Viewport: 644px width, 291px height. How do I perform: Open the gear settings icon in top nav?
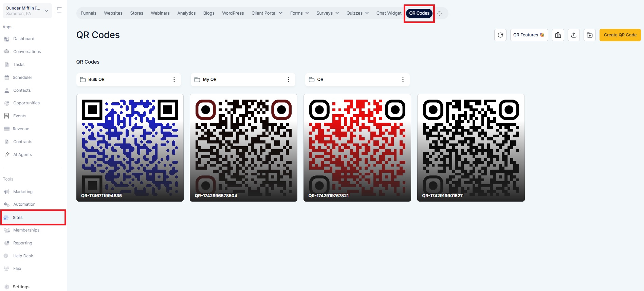pos(440,13)
